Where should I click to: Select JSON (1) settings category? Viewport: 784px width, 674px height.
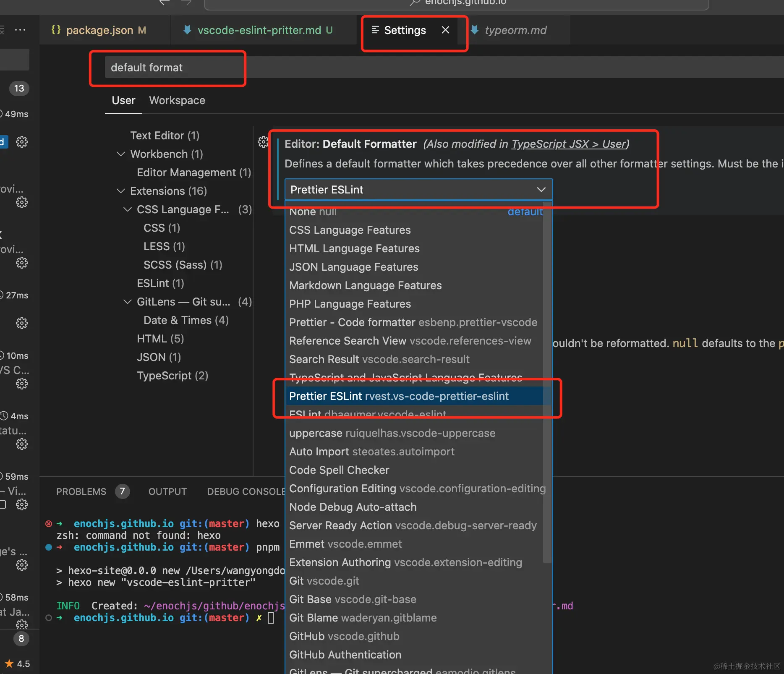tap(159, 357)
